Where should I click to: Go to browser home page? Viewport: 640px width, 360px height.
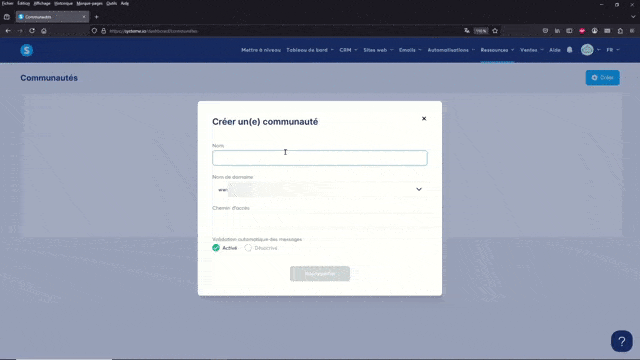pyautogui.click(x=44, y=31)
